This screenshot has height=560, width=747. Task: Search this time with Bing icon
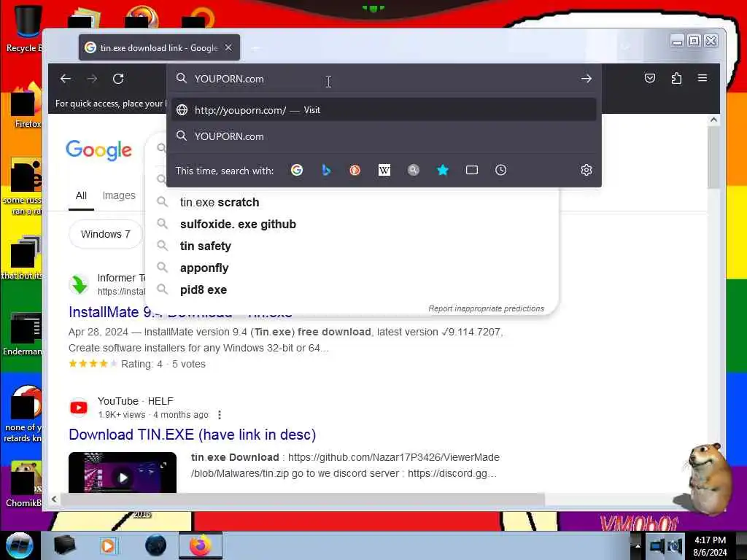point(326,170)
